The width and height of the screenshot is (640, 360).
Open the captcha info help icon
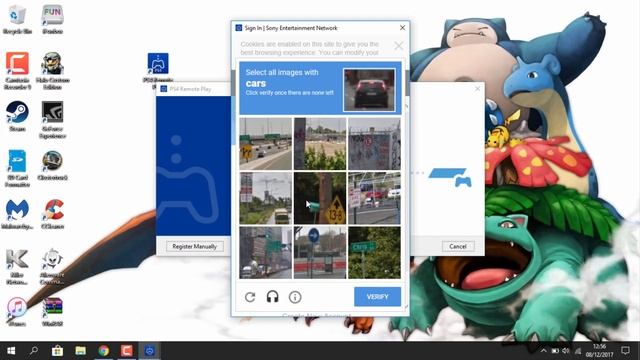click(x=295, y=297)
